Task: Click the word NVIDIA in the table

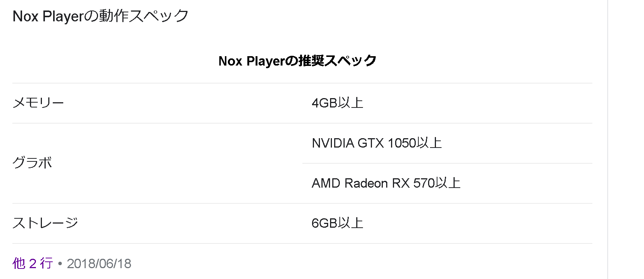Action: coord(333,143)
